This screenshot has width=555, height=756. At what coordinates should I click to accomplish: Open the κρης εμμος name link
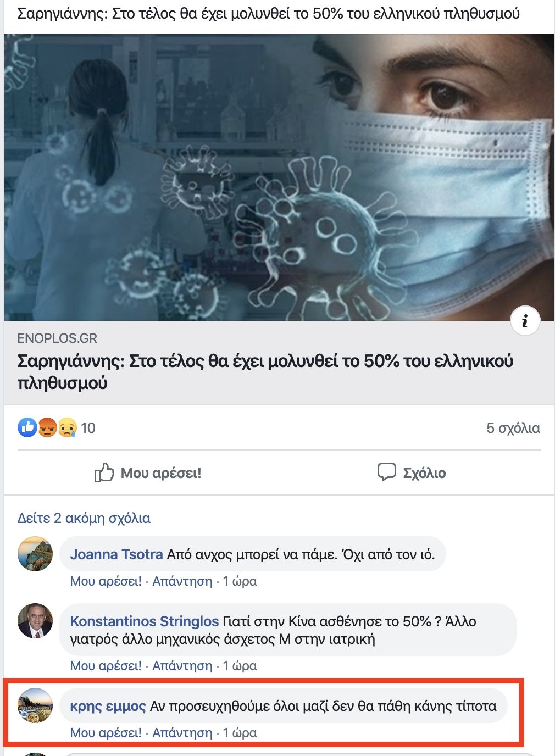108,706
